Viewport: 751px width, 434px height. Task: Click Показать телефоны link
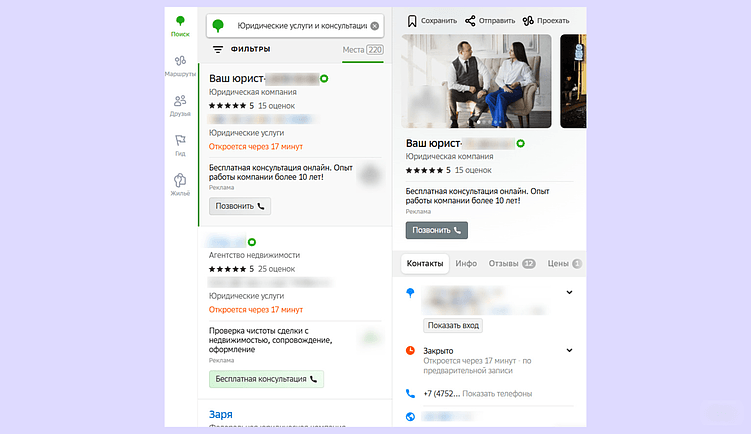coord(497,394)
